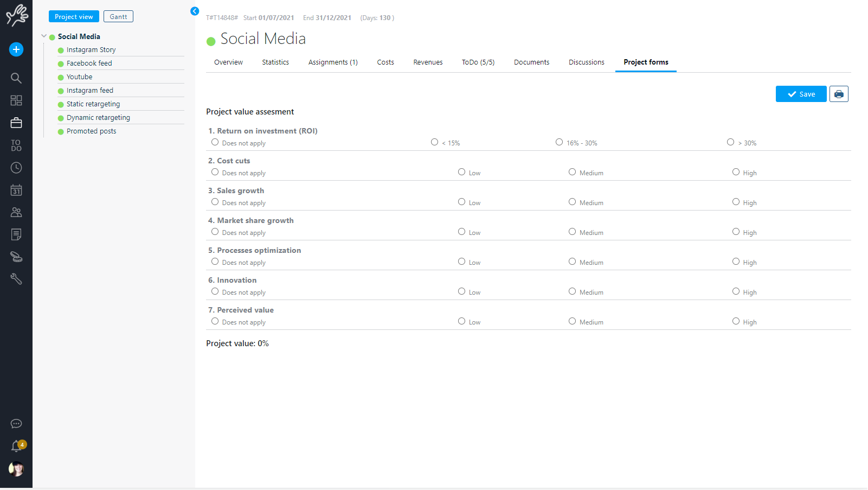
Task: Click the blue plus add icon
Action: click(16, 49)
